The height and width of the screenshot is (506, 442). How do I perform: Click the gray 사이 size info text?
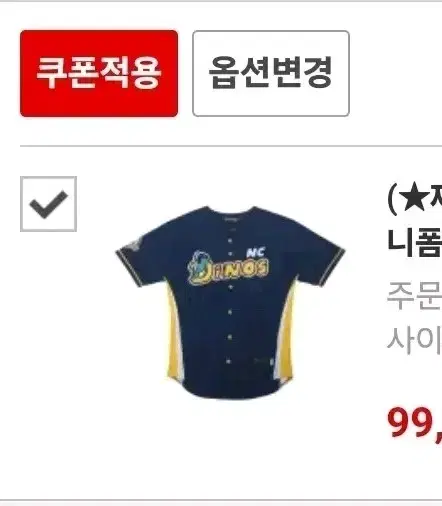click(415, 337)
